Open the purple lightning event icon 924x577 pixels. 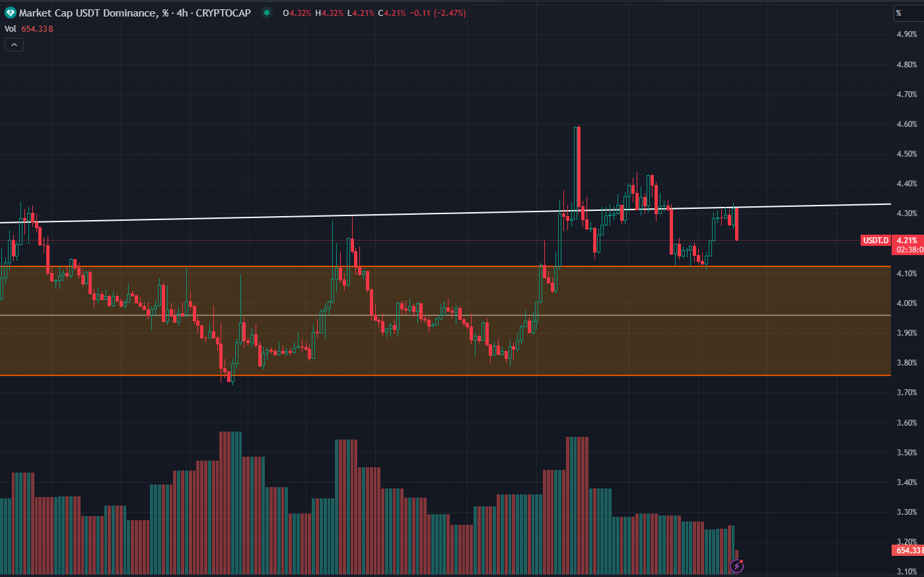tap(737, 566)
